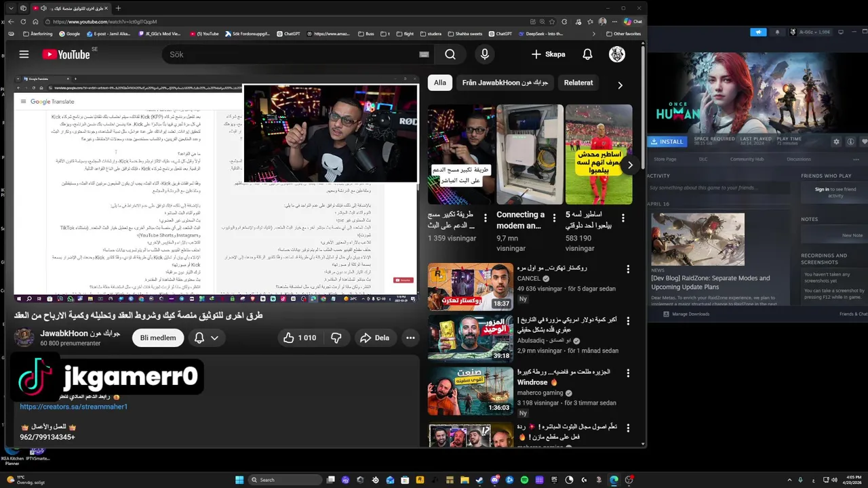The height and width of the screenshot is (488, 868).
Task: Open the Community Hub tab in Steam
Action: (747, 159)
